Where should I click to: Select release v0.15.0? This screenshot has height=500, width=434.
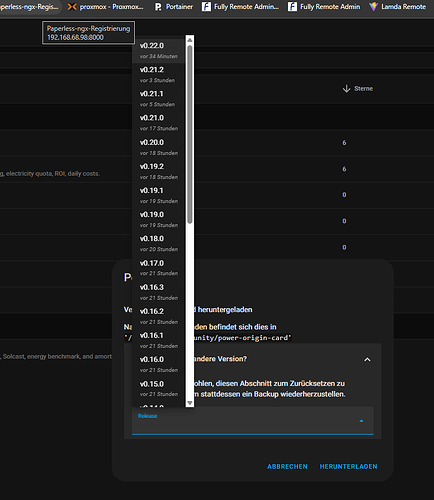[x=159, y=389]
